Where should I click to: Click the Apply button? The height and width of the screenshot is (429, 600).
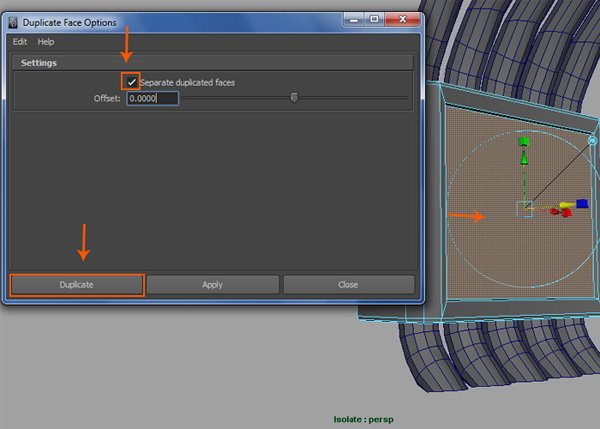(x=212, y=285)
